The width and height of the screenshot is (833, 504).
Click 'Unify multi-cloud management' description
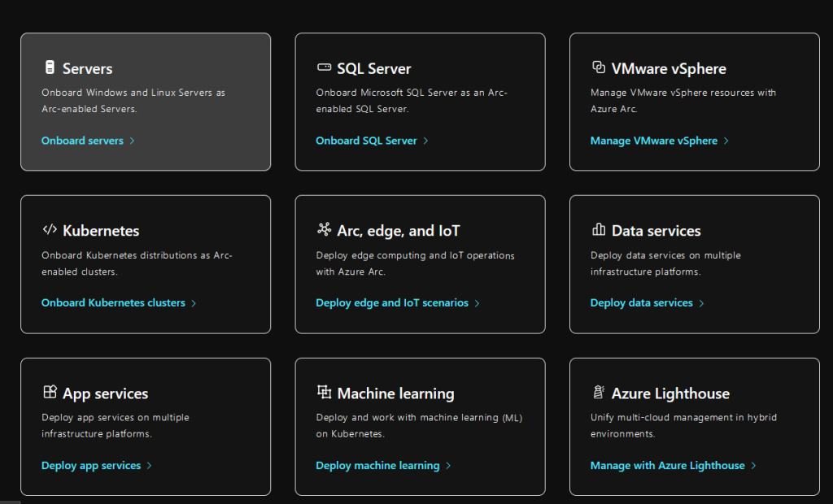tap(683, 425)
